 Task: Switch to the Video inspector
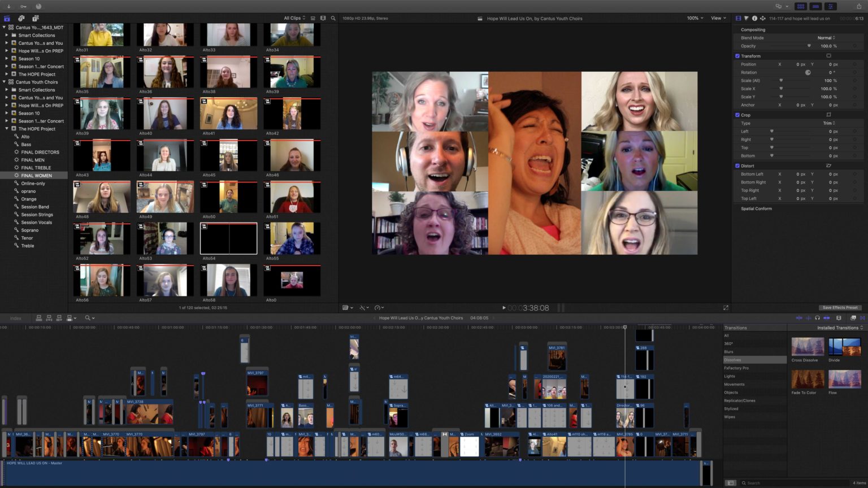click(739, 18)
